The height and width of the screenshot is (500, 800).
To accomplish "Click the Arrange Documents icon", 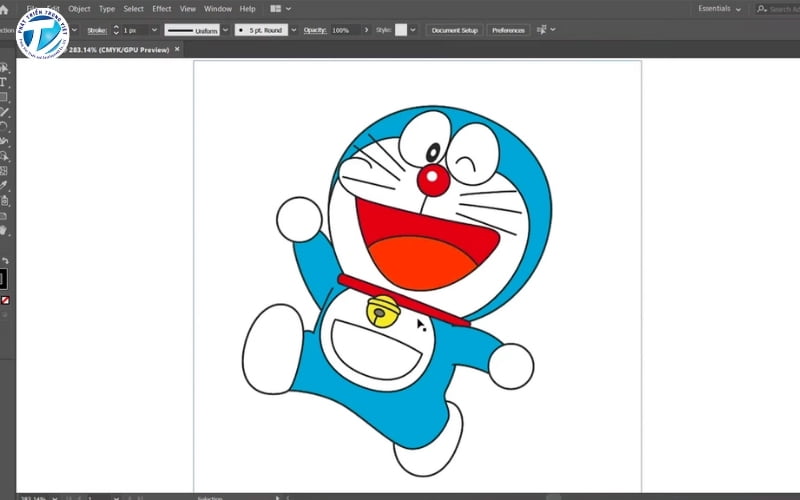I will point(277,8).
